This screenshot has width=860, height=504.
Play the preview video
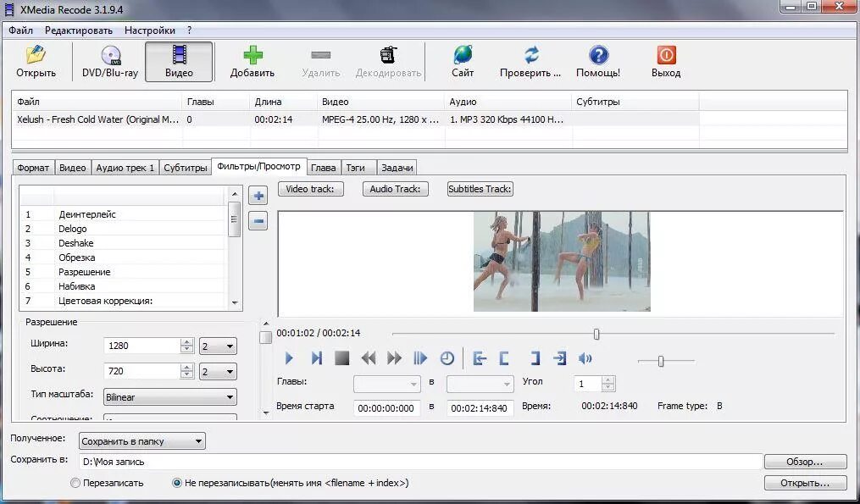[x=289, y=358]
